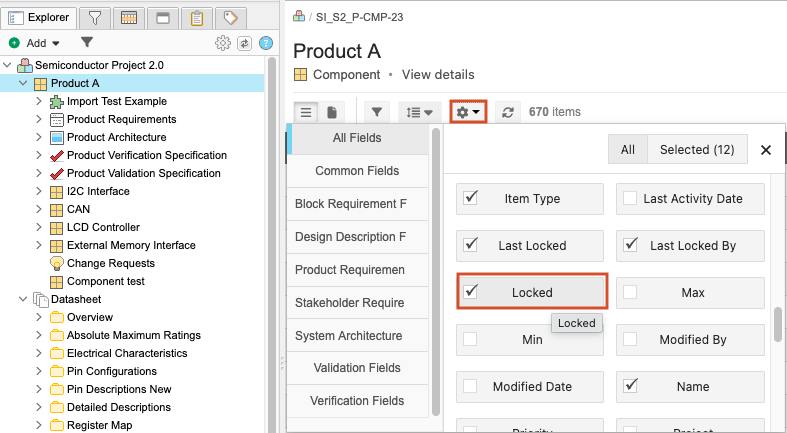Click the Semiconductor Project 2.0 project icon
Image resolution: width=787 pixels, height=433 pixels.
25,65
